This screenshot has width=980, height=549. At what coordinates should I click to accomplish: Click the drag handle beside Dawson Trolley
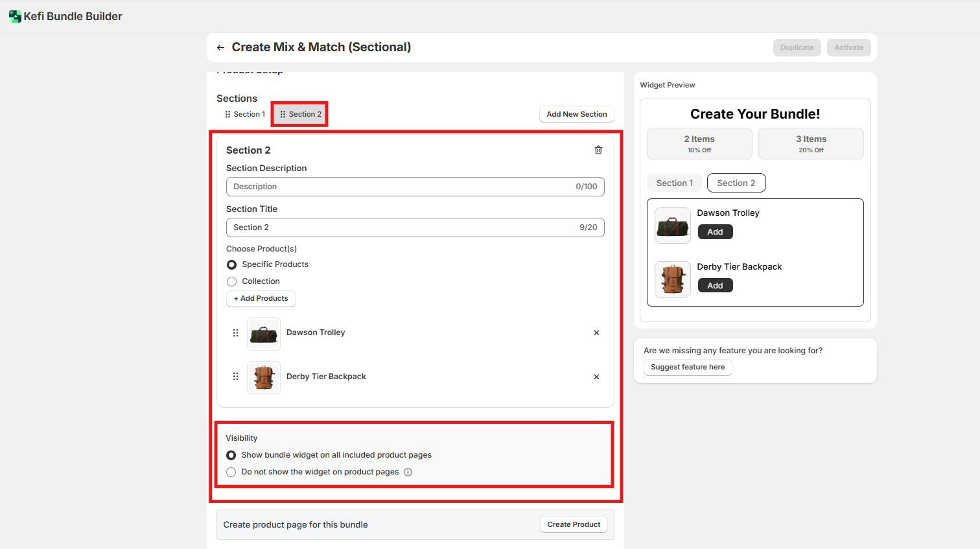(x=235, y=333)
